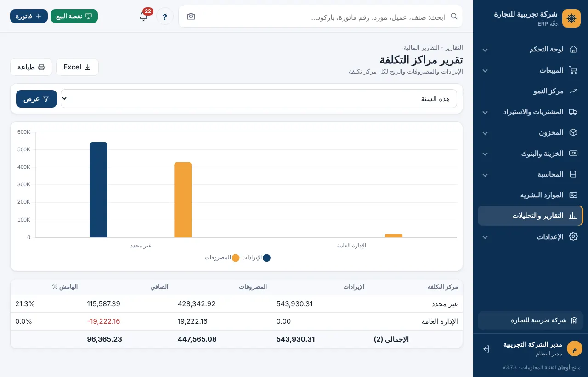The height and width of the screenshot is (377, 588).
Task: Click the التقارير المالية breadcrumb link
Action: point(422,47)
